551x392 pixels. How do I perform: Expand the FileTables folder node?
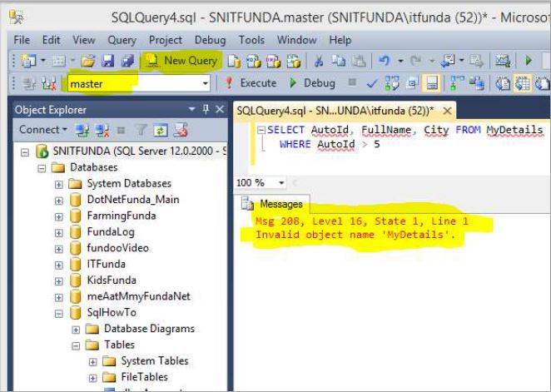point(92,378)
